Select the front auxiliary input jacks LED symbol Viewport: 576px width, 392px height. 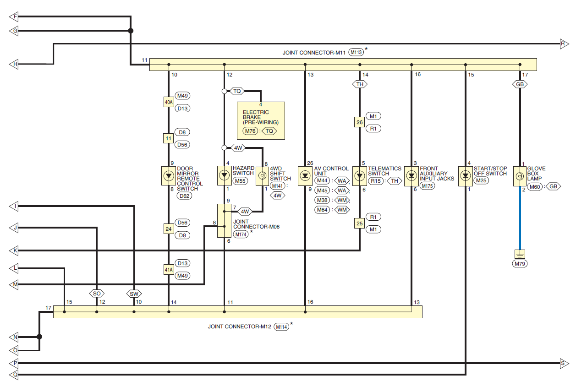tap(411, 175)
